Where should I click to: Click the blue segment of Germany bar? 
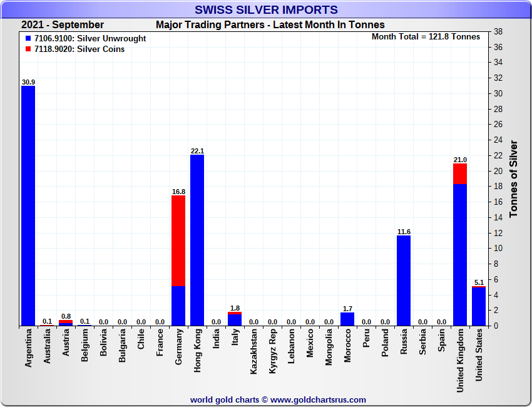click(x=178, y=306)
